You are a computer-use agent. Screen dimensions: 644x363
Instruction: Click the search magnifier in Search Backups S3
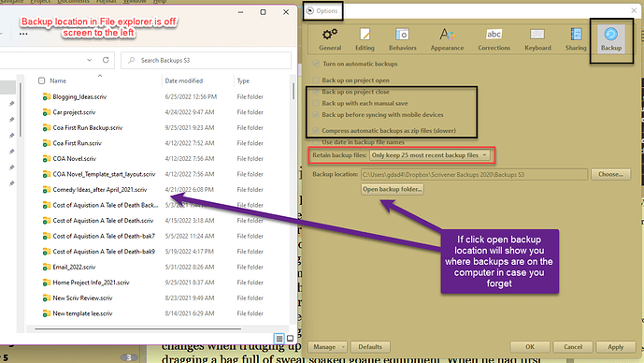coord(132,61)
